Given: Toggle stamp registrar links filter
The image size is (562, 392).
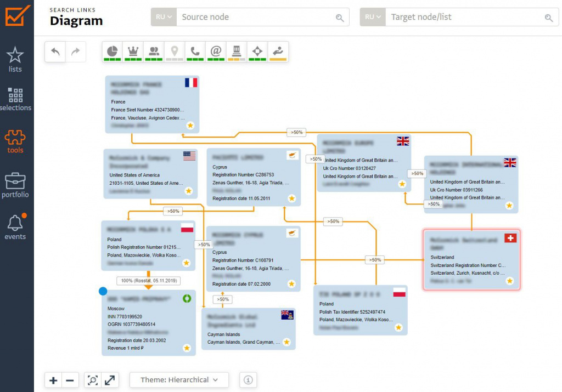Looking at the screenshot, I should click(x=237, y=52).
